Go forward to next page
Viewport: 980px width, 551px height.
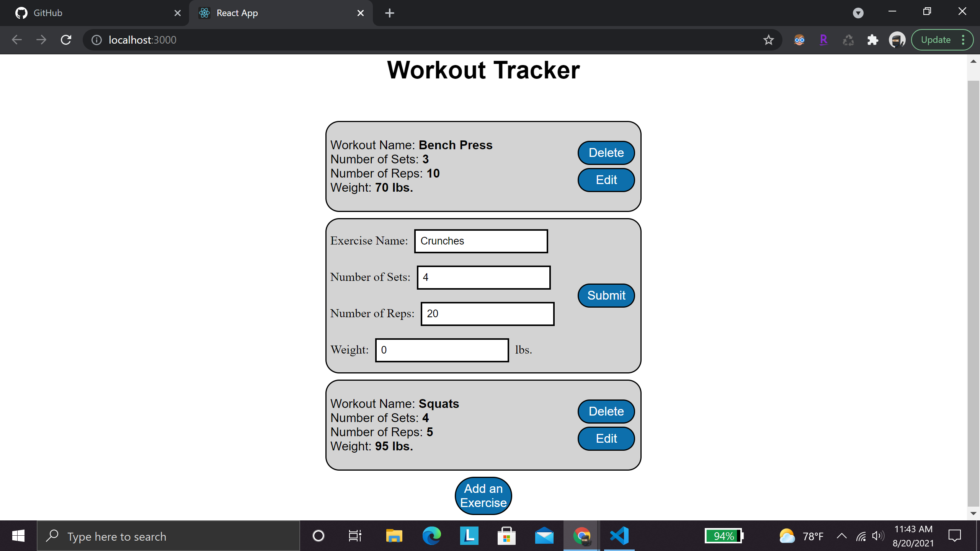(x=41, y=40)
